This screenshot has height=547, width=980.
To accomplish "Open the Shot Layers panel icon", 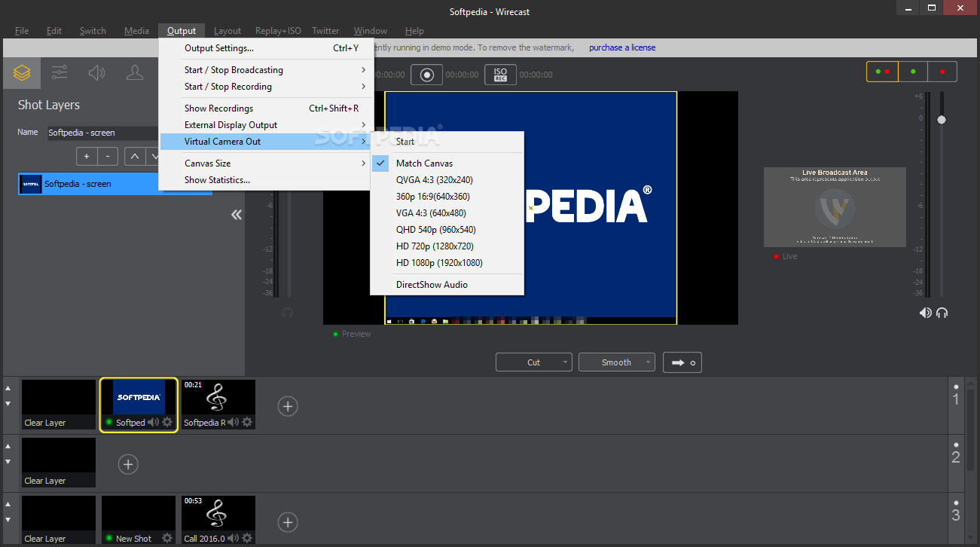I will pyautogui.click(x=22, y=73).
